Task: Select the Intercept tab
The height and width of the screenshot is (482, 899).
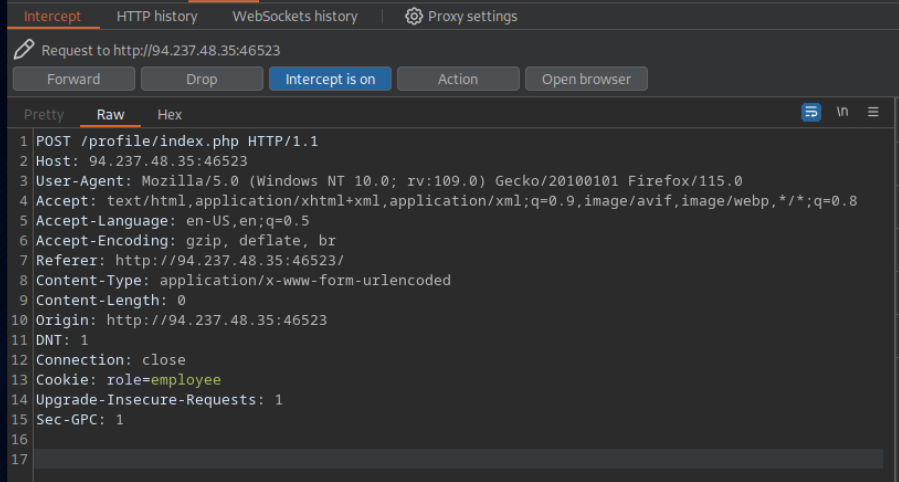Action: point(53,16)
